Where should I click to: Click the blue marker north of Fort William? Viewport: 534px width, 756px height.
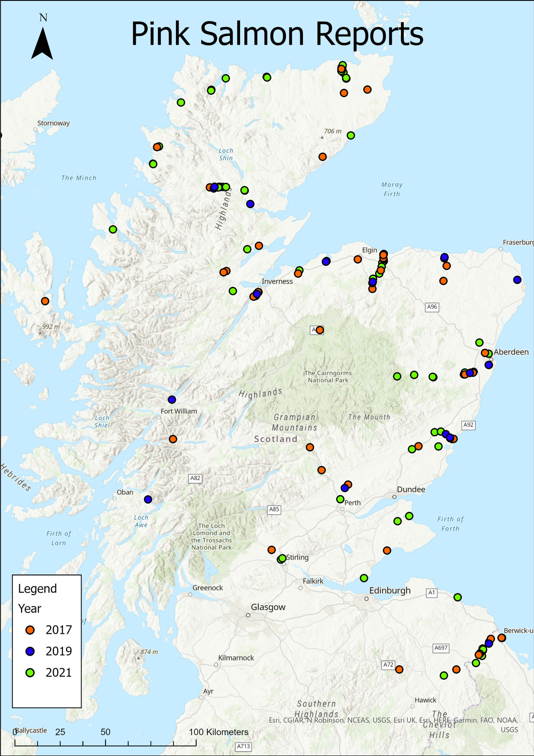click(x=172, y=400)
